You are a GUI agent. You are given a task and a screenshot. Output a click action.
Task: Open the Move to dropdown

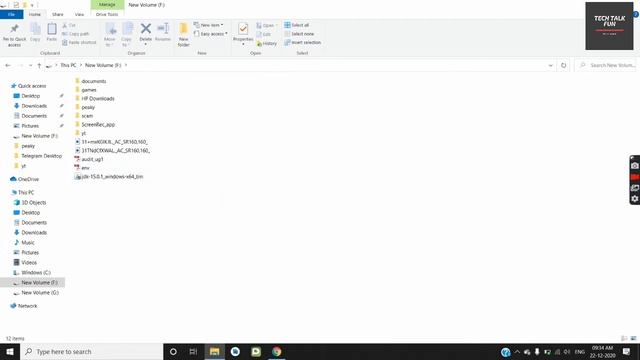click(x=110, y=34)
